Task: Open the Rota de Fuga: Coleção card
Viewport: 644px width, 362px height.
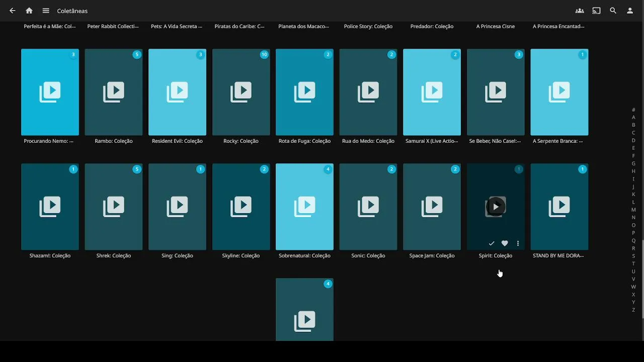Action: 304,92
